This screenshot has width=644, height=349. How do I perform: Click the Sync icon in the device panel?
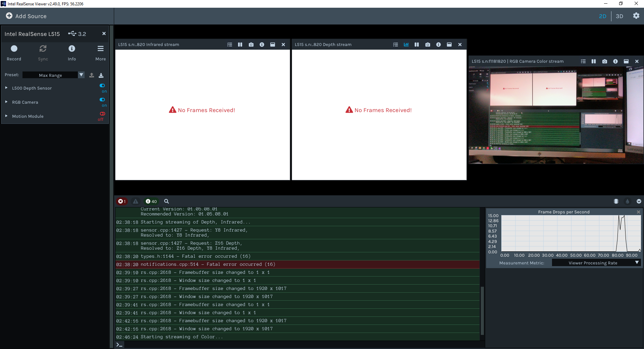43,48
